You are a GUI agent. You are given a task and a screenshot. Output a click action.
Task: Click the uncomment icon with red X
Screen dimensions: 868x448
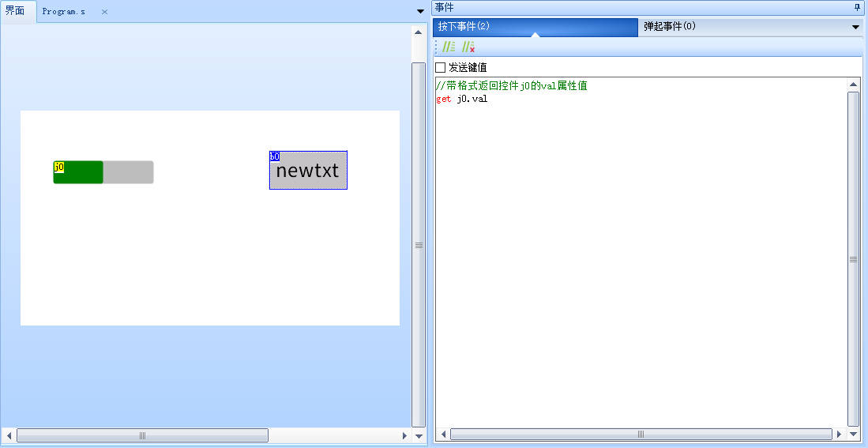click(x=468, y=47)
